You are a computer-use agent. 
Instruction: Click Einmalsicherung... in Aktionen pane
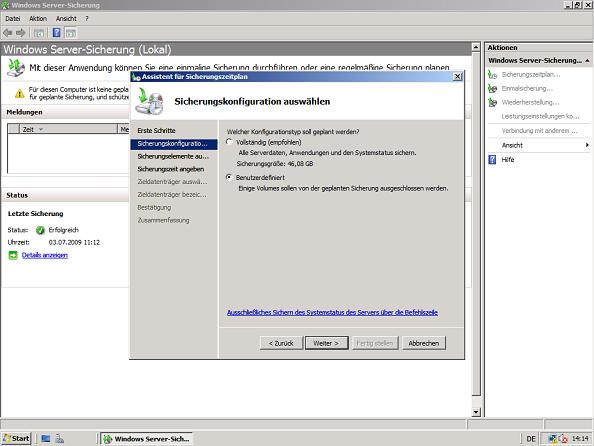(527, 88)
